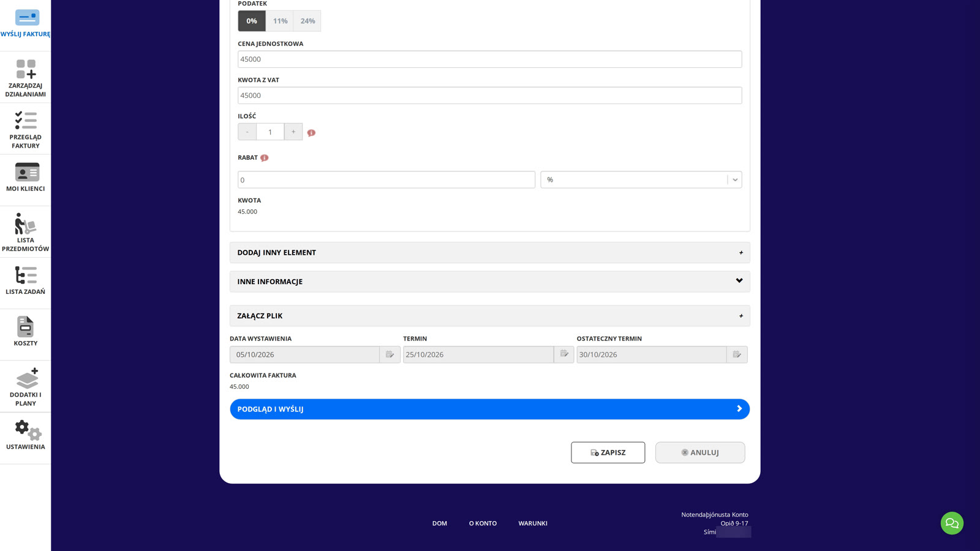This screenshot has width=980, height=551.
Task: Go to Przegląd Faktury checklist icon
Action: click(26, 120)
